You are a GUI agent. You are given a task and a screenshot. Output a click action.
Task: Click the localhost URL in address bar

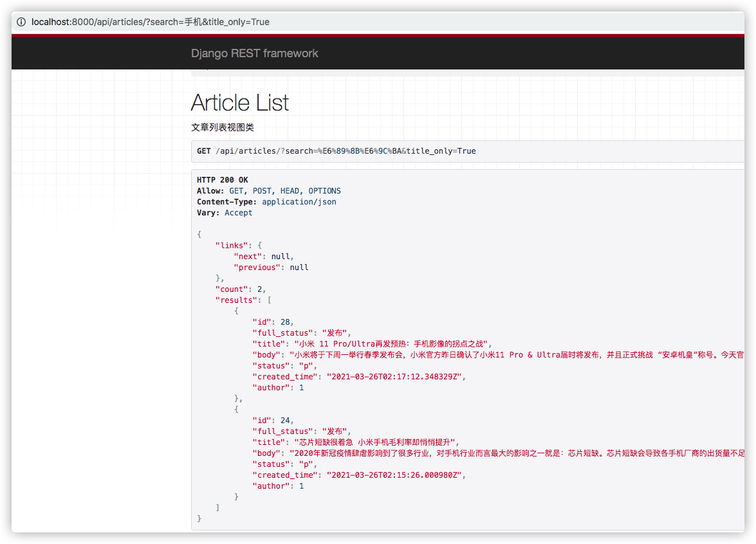click(150, 22)
